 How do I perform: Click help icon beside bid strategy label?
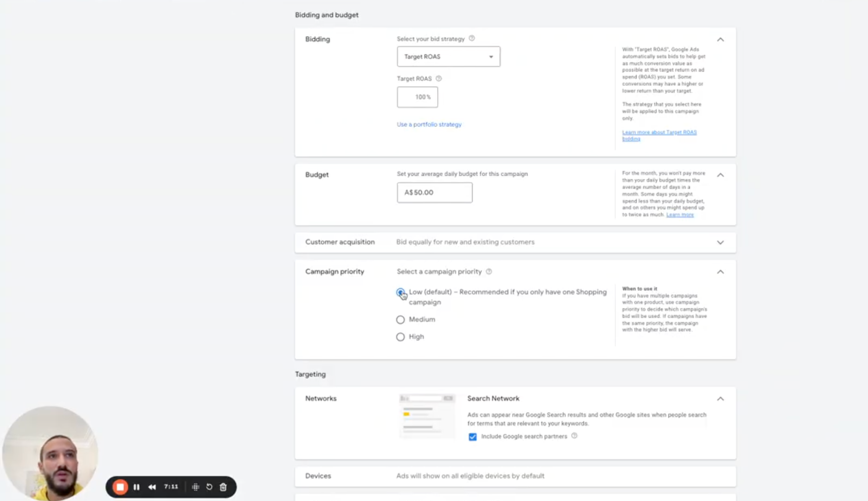(471, 38)
